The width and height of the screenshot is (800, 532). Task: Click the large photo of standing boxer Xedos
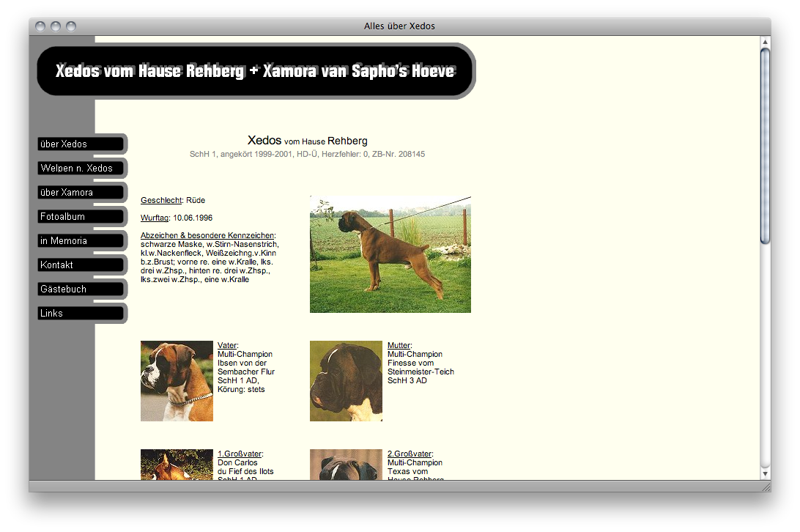390,254
